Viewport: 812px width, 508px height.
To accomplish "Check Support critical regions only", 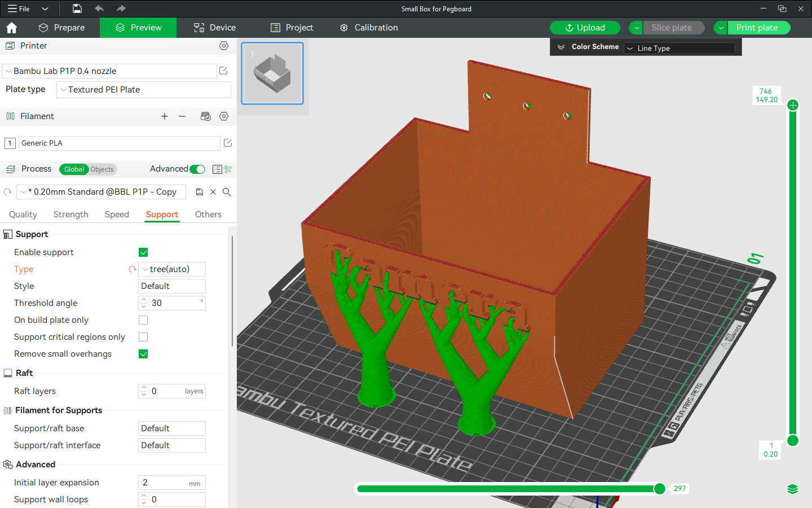I will (x=143, y=337).
